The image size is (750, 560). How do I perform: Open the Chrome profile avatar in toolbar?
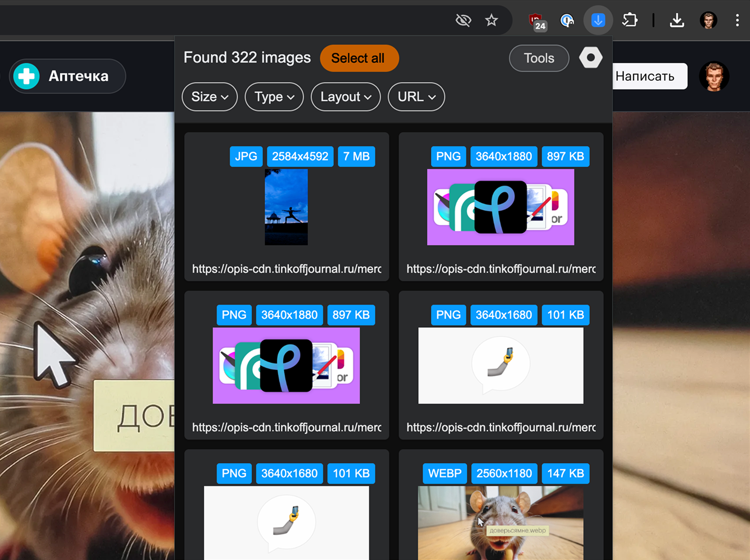pyautogui.click(x=708, y=20)
